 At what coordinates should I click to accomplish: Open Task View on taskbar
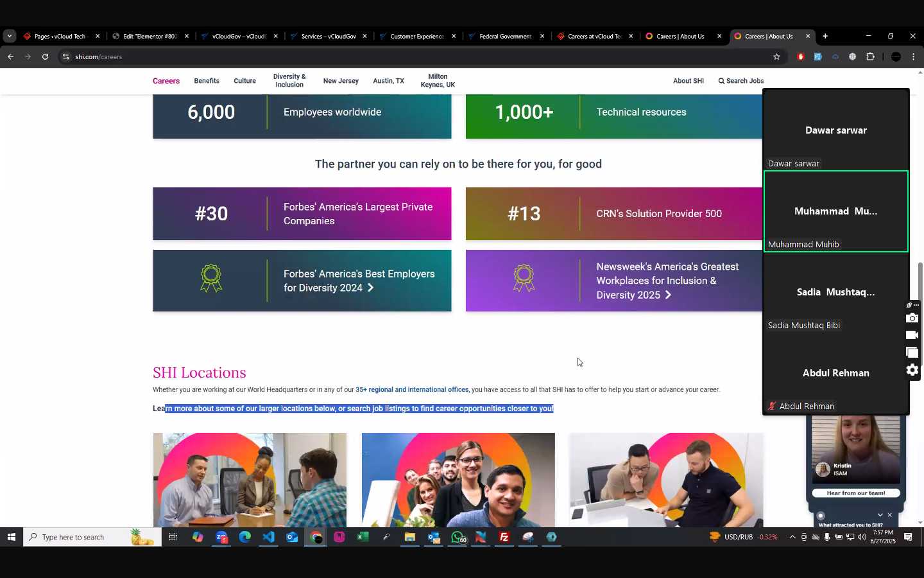(x=173, y=537)
